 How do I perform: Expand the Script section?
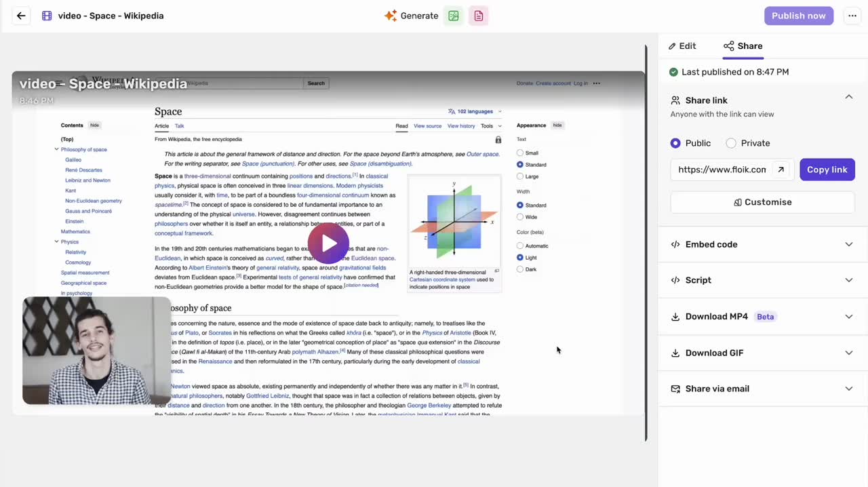pos(849,280)
